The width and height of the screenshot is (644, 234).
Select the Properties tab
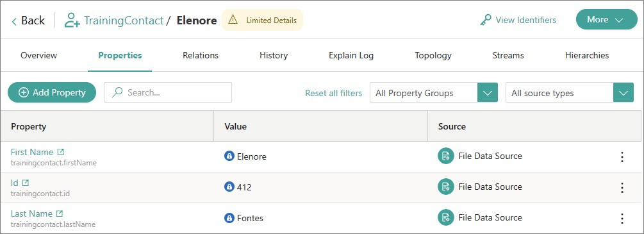[x=120, y=56]
